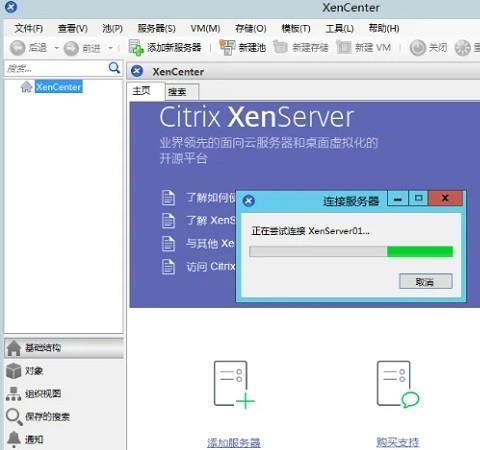
Task: Click the Purchase Support (购买支持) link
Action: (397, 442)
